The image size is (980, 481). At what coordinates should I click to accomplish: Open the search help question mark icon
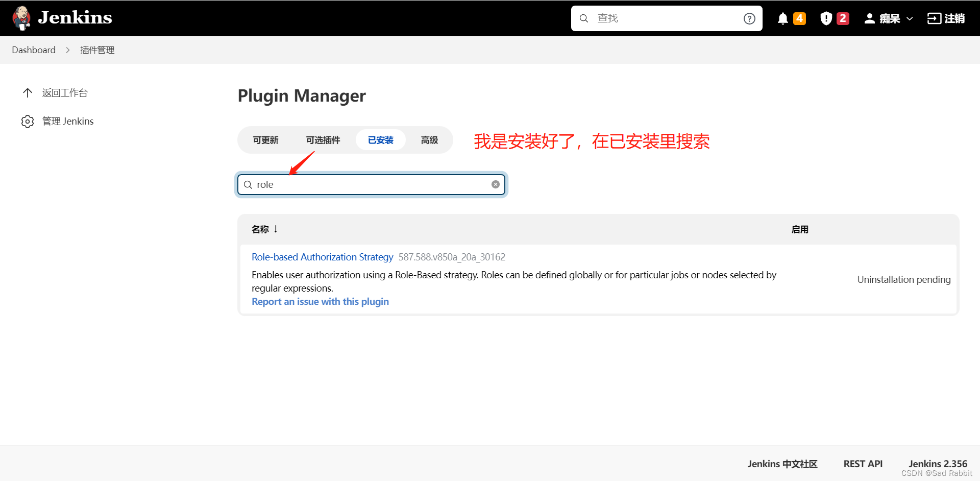749,18
